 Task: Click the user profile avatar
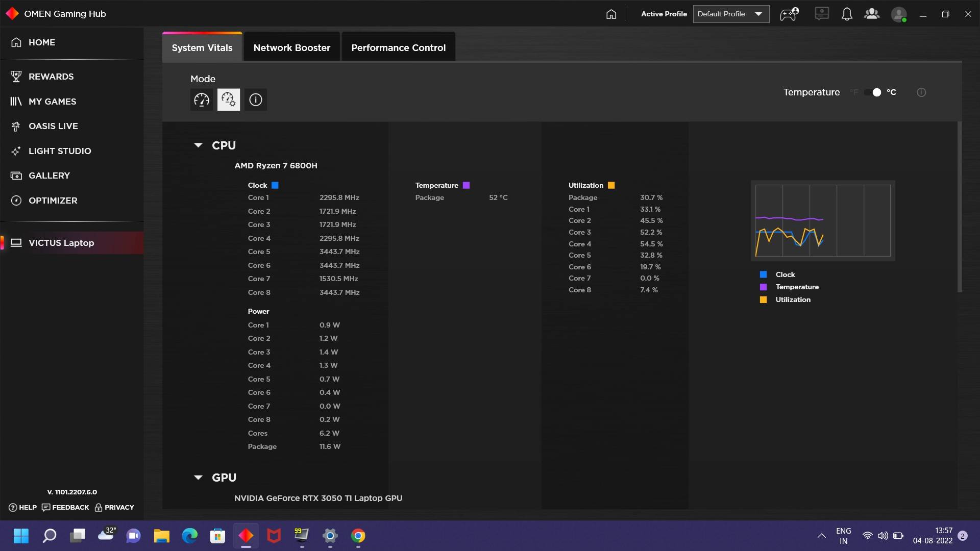(898, 14)
